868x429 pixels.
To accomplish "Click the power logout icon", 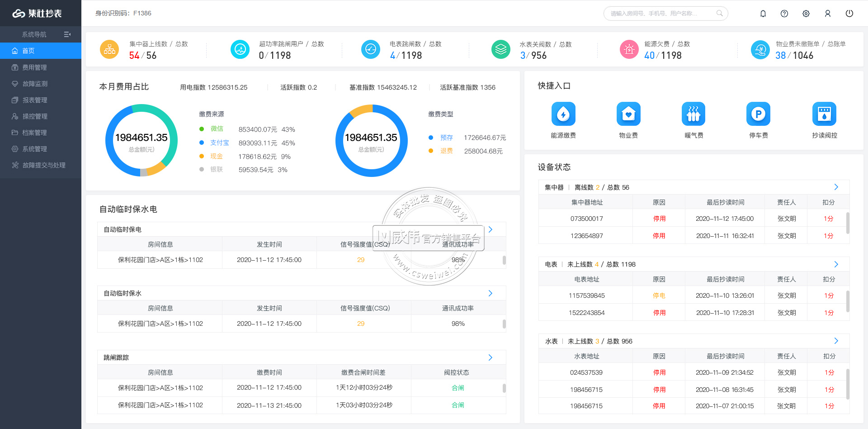I will [849, 14].
